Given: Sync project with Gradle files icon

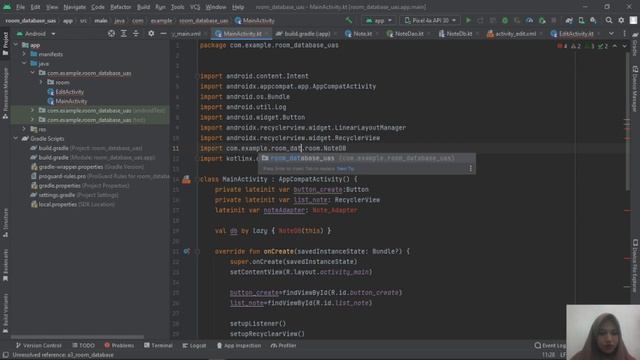Looking at the screenshot, I should 569,20.
